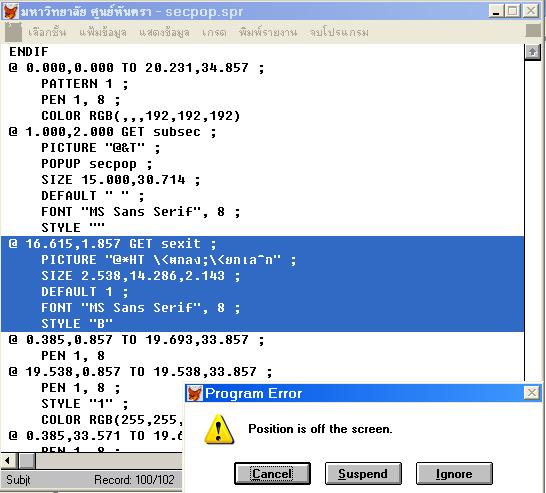Viewport: 546px width, 493px height.
Task: Open the เกรด menu
Action: 214,32
